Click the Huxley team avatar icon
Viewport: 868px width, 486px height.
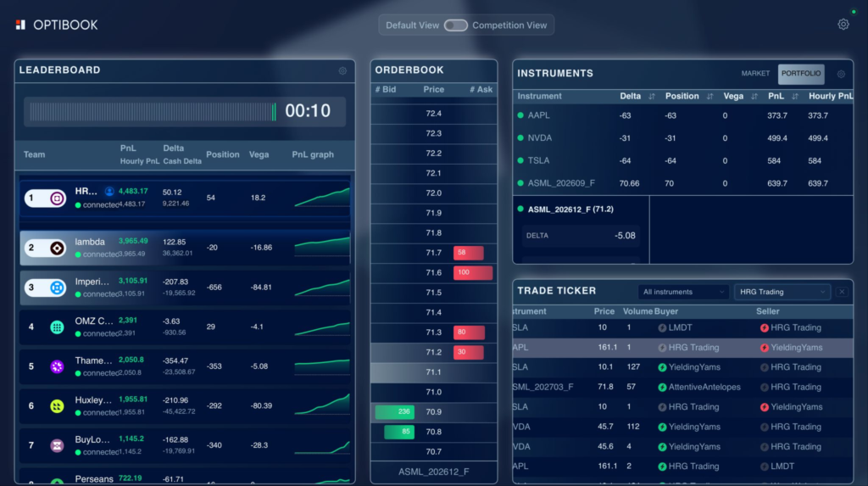(57, 406)
